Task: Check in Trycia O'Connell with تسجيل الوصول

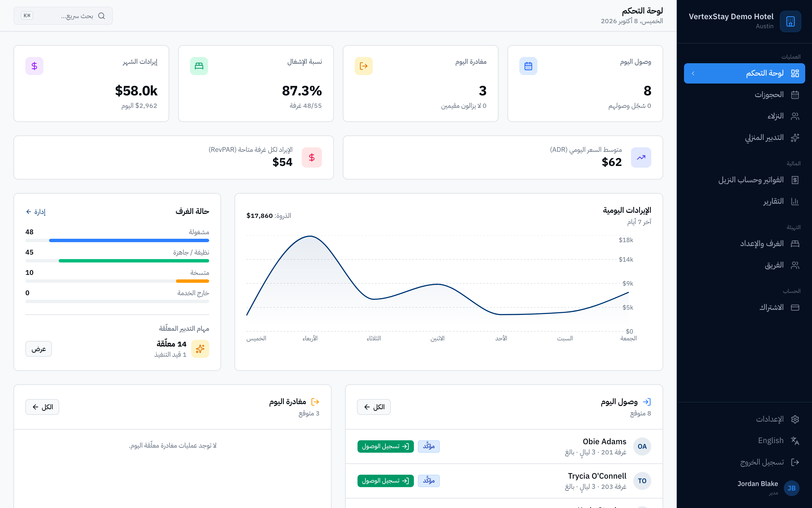Action: point(385,481)
